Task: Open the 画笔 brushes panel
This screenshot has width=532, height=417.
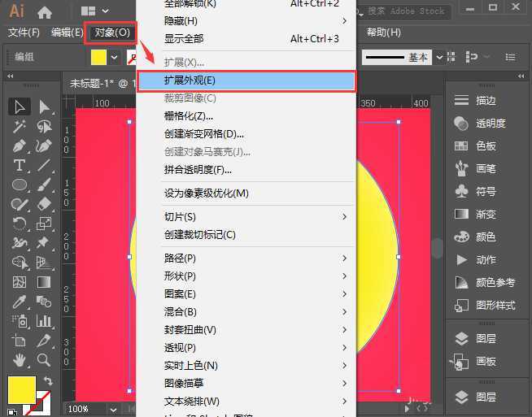Action: coord(475,168)
